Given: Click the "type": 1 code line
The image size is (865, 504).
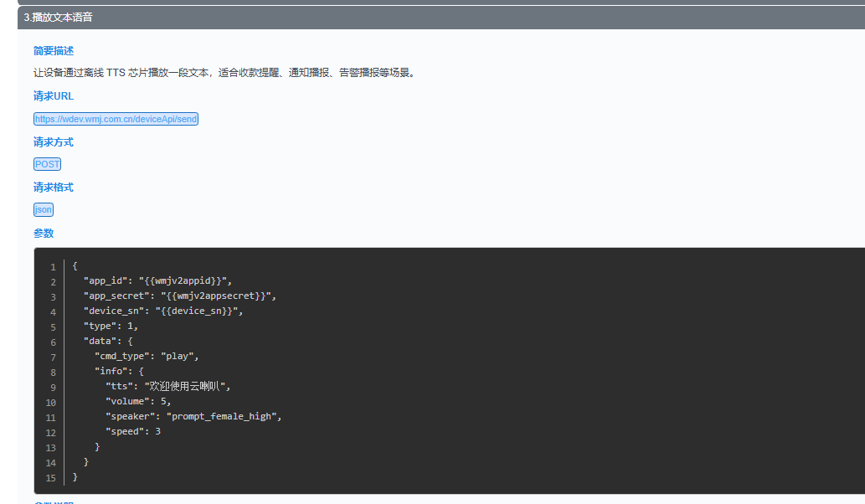Looking at the screenshot, I should pos(111,326).
